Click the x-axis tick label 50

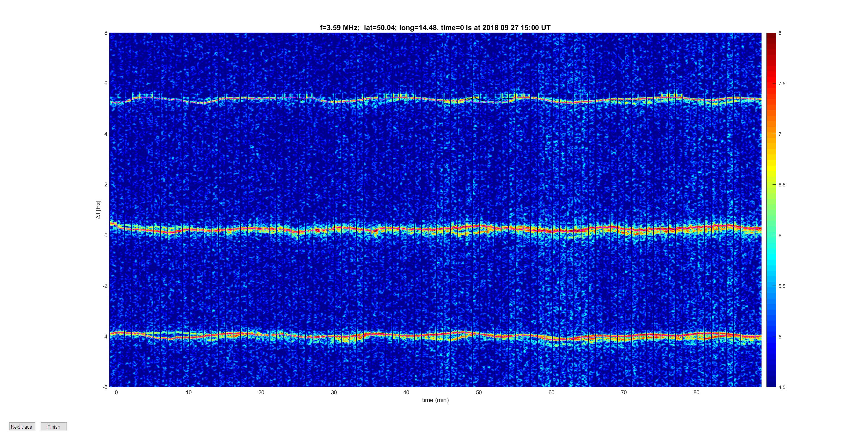479,392
